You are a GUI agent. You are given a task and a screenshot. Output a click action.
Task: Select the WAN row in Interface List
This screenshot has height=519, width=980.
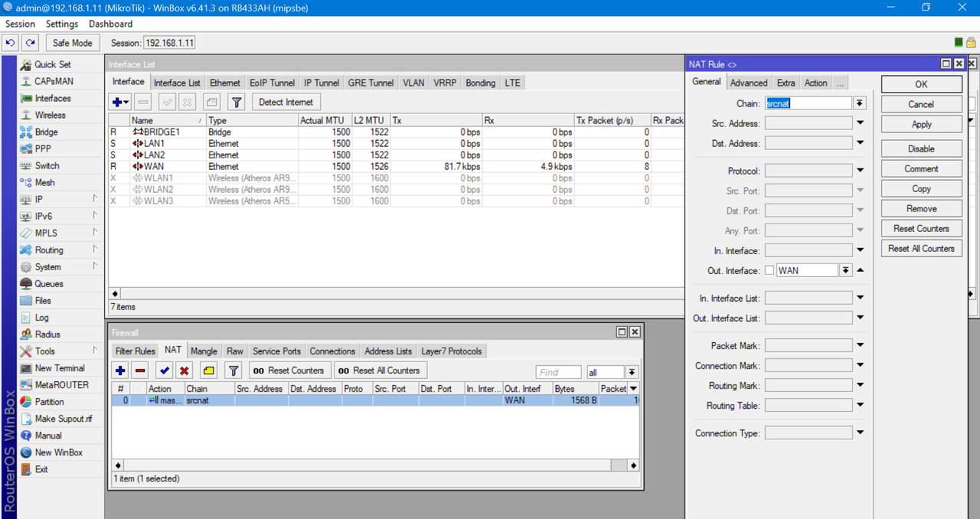coord(396,166)
